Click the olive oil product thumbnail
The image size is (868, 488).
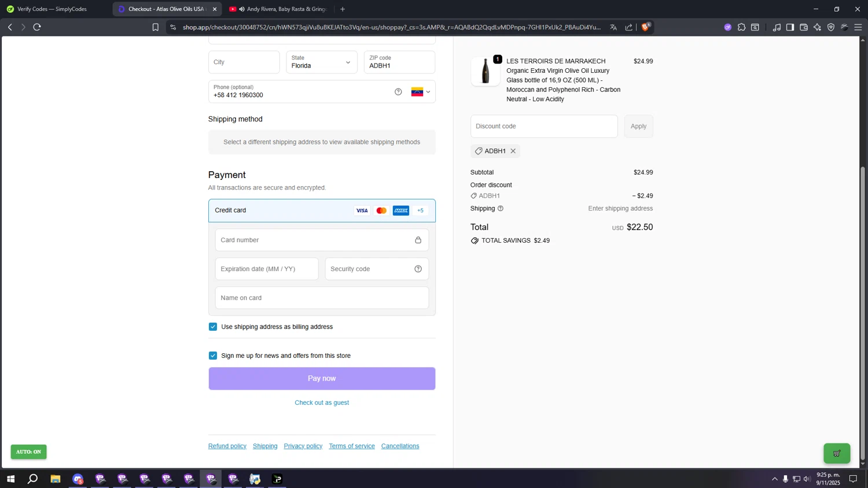(x=486, y=72)
